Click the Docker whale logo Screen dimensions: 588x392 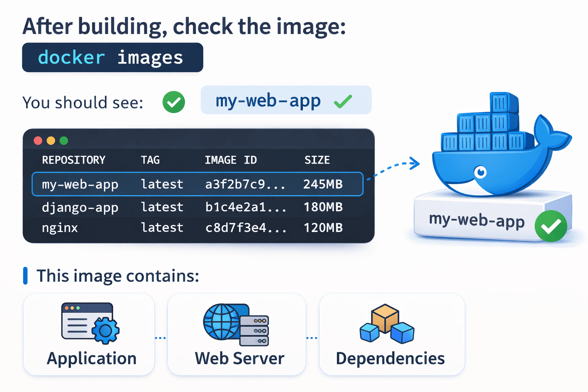pyautogui.click(x=501, y=145)
